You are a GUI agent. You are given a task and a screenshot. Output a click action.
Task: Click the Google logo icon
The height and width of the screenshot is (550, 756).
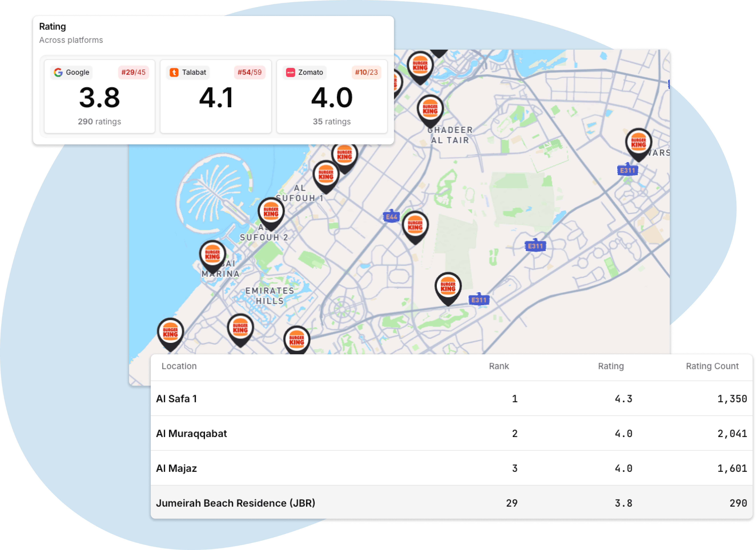pos(58,72)
